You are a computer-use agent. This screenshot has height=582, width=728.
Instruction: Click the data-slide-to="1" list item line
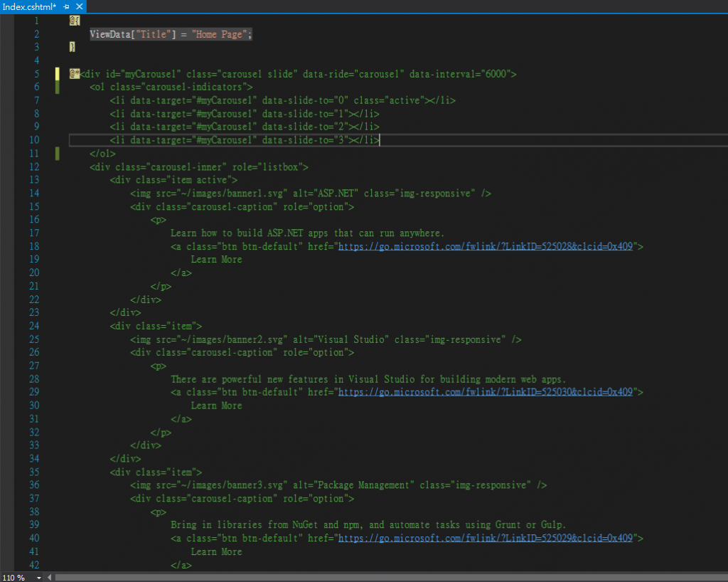(x=245, y=114)
